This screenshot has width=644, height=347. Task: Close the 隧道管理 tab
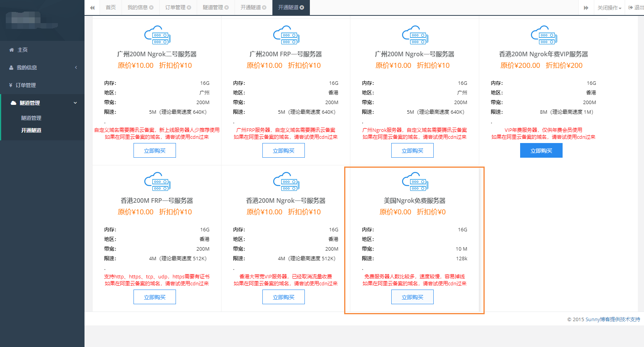tap(226, 7)
